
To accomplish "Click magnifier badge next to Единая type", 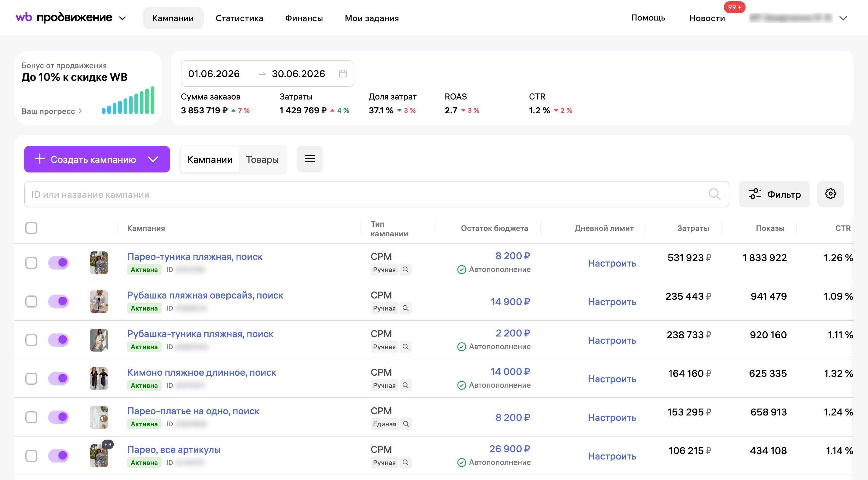I will [406, 424].
